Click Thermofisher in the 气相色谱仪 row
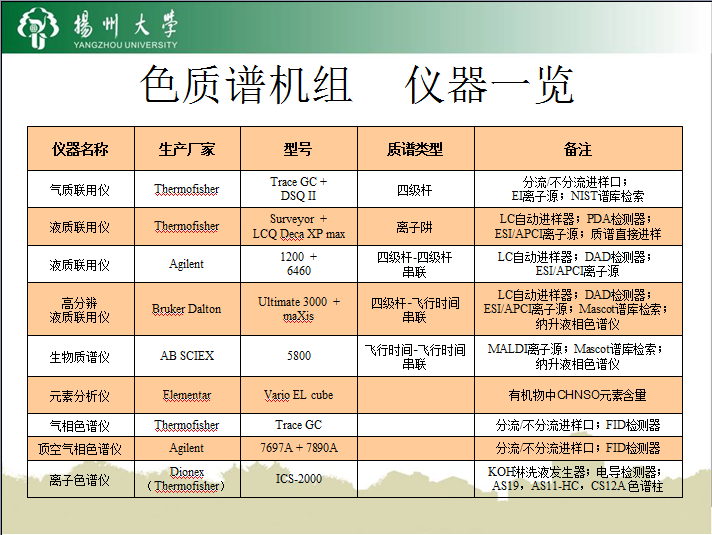This screenshot has height=535, width=712. [x=187, y=425]
